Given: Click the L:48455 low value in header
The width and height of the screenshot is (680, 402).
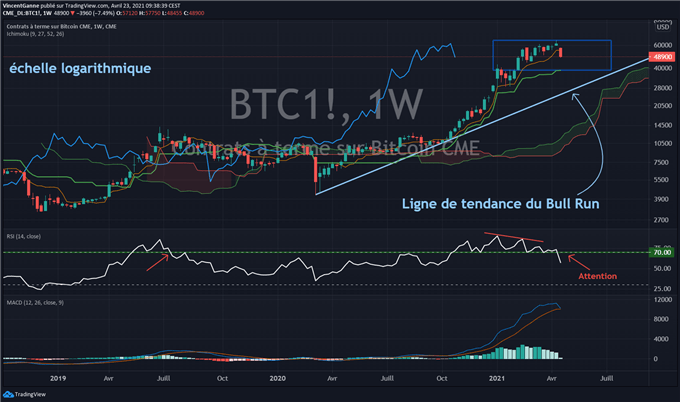Looking at the screenshot, I should point(174,13).
